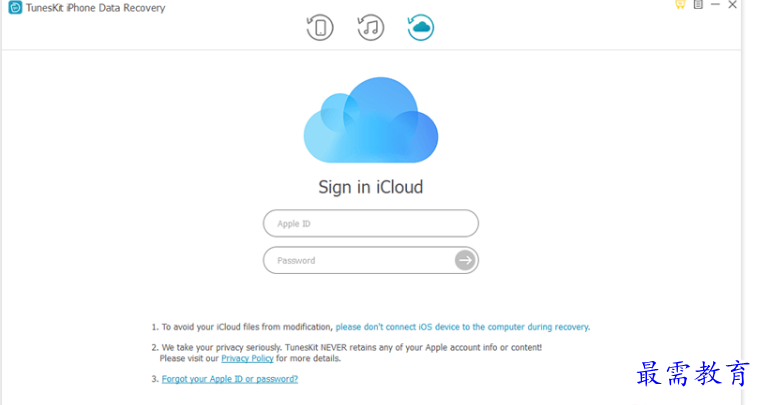This screenshot has width=758, height=405.
Task: Open Forgot your Apple ID or password link
Action: [x=230, y=379]
